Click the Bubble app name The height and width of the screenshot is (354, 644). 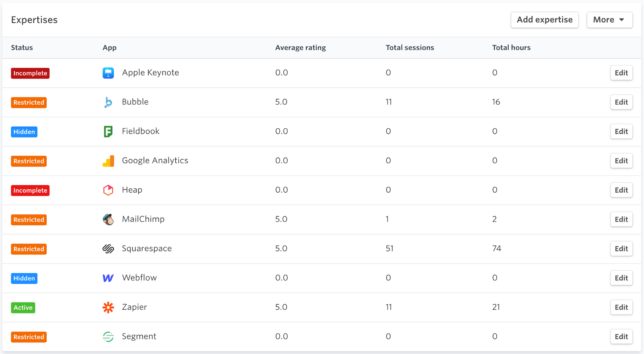coord(135,102)
